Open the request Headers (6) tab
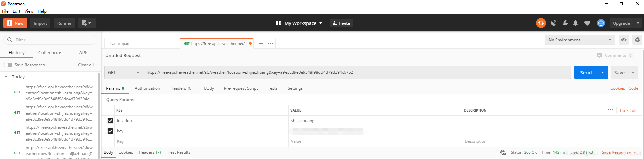 coord(181,88)
